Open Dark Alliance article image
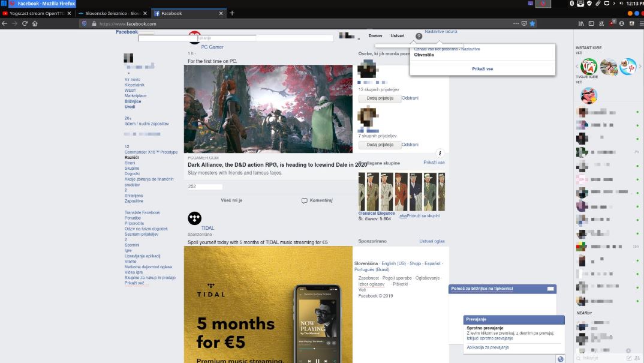This screenshot has height=363, width=644. 268,109
